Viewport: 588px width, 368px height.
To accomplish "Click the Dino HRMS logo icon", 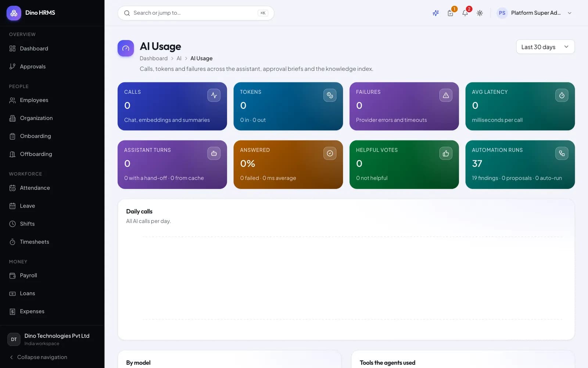I will tap(14, 13).
